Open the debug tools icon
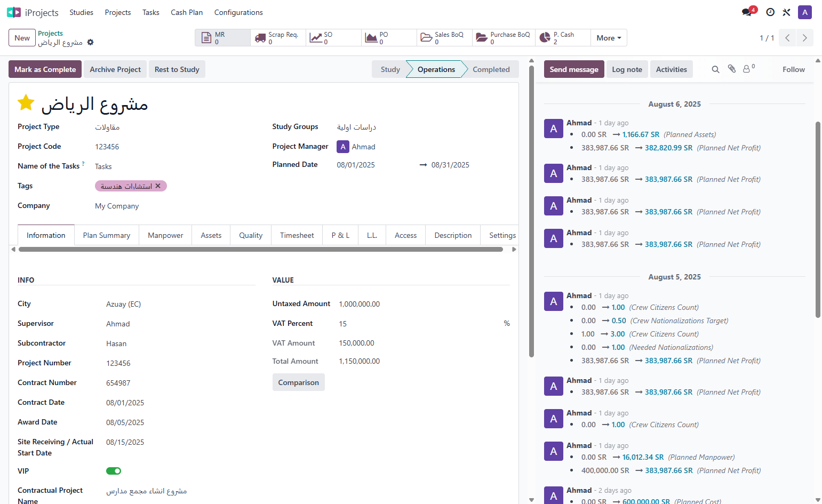The image size is (822, 504). tap(786, 12)
